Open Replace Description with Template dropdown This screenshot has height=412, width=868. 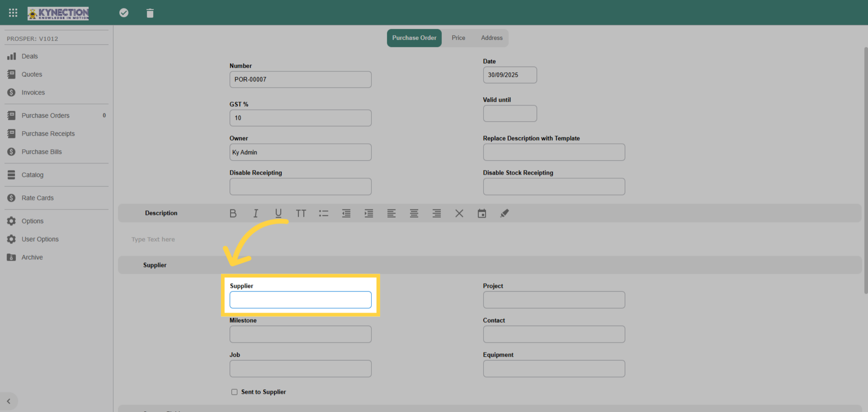point(554,152)
